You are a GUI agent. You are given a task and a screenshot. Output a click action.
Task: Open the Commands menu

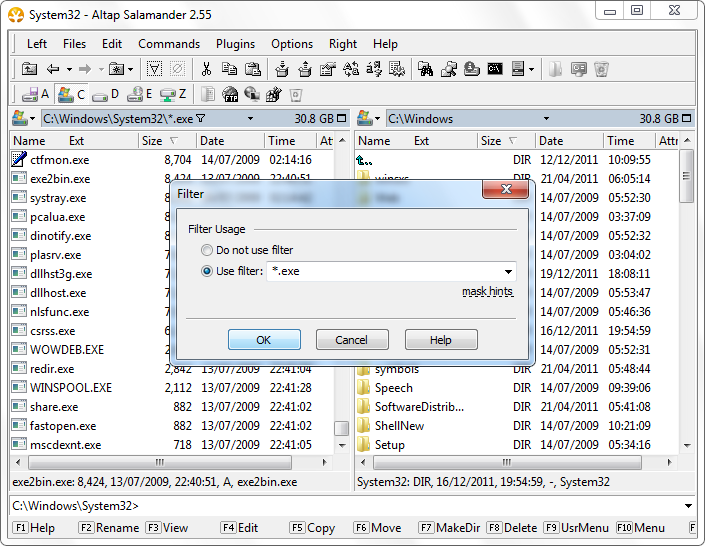pos(169,44)
